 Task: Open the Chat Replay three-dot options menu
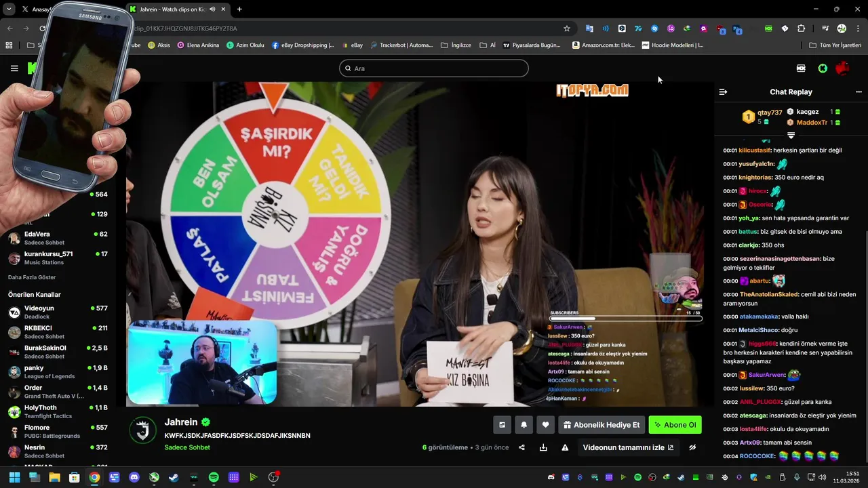point(859,91)
